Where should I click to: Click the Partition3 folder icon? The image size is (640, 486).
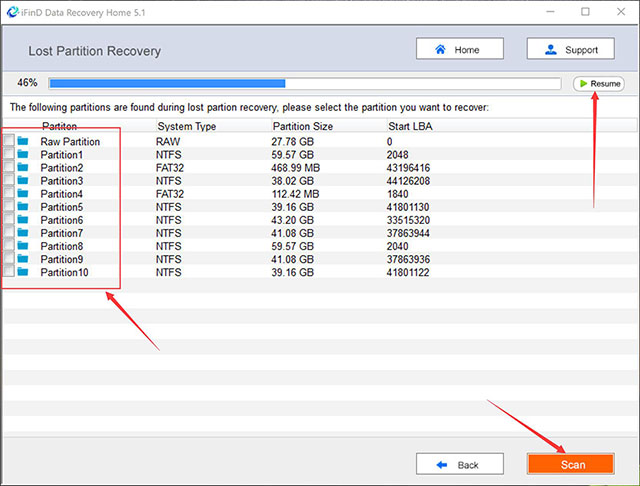tap(23, 180)
